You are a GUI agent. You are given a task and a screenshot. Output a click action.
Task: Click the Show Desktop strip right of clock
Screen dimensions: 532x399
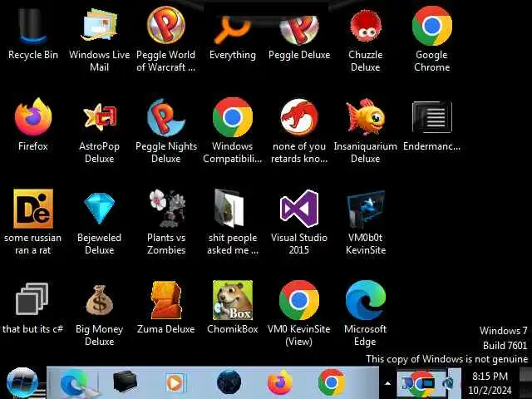[x=525, y=382]
